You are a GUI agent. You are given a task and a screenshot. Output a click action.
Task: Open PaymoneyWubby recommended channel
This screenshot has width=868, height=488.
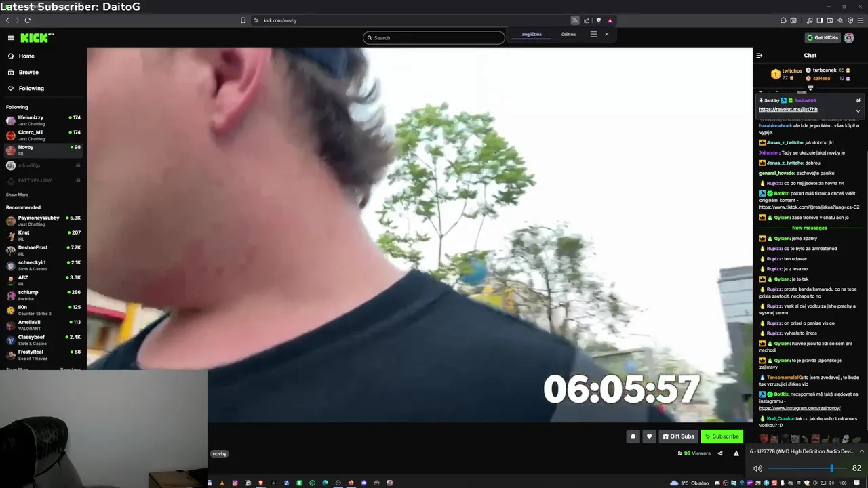pos(43,221)
